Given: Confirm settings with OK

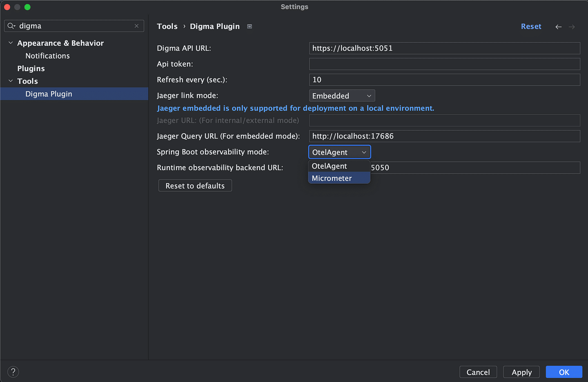Looking at the screenshot, I should click(564, 372).
